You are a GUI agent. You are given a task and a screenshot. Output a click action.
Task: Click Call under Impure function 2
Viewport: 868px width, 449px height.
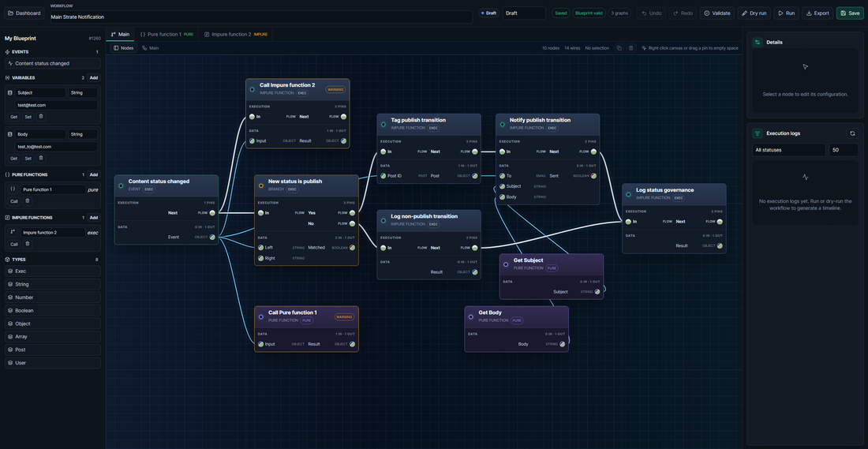[14, 244]
